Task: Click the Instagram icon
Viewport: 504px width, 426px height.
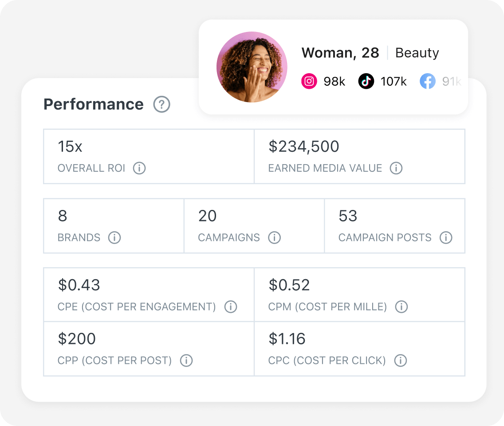Action: [x=309, y=82]
